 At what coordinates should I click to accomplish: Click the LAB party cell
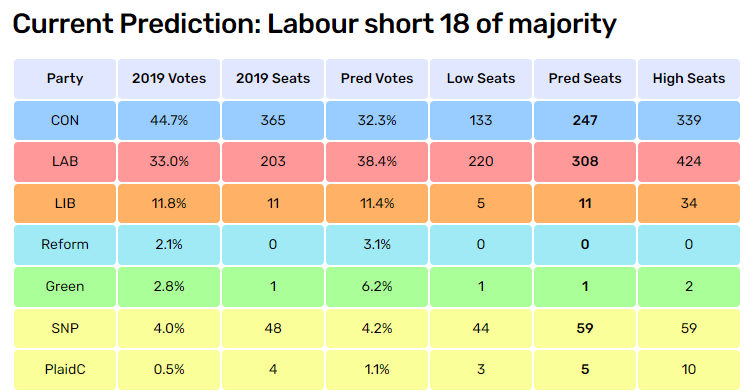click(x=65, y=162)
